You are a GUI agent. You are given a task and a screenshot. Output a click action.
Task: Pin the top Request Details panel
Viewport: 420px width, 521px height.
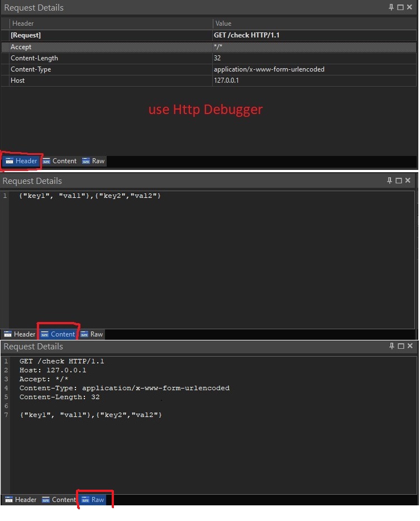(391, 7)
